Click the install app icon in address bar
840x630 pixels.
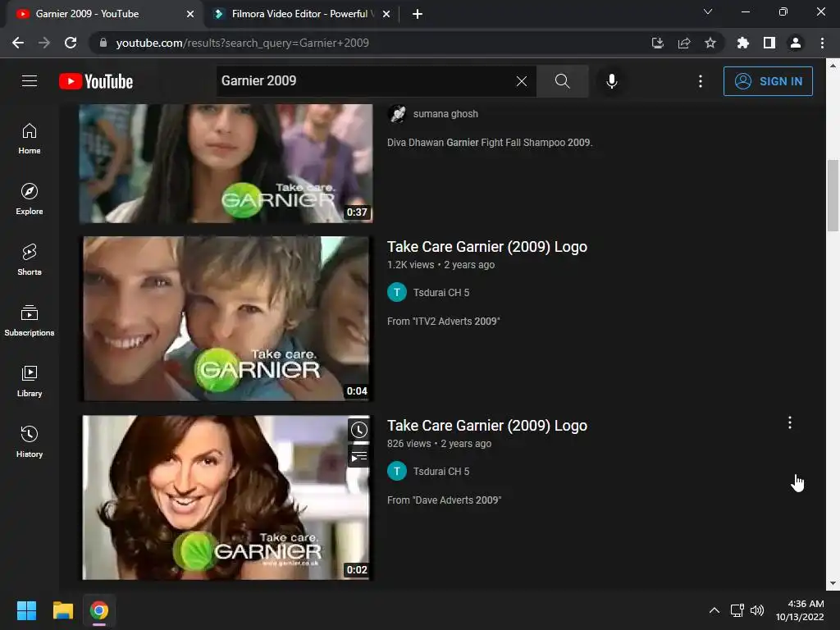tap(657, 43)
